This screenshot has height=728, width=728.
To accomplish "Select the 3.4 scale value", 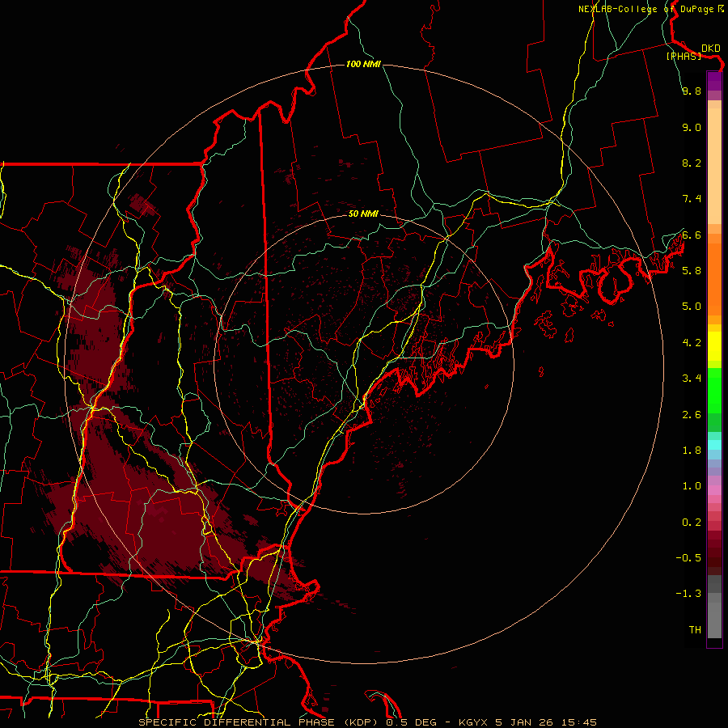I will point(692,379).
